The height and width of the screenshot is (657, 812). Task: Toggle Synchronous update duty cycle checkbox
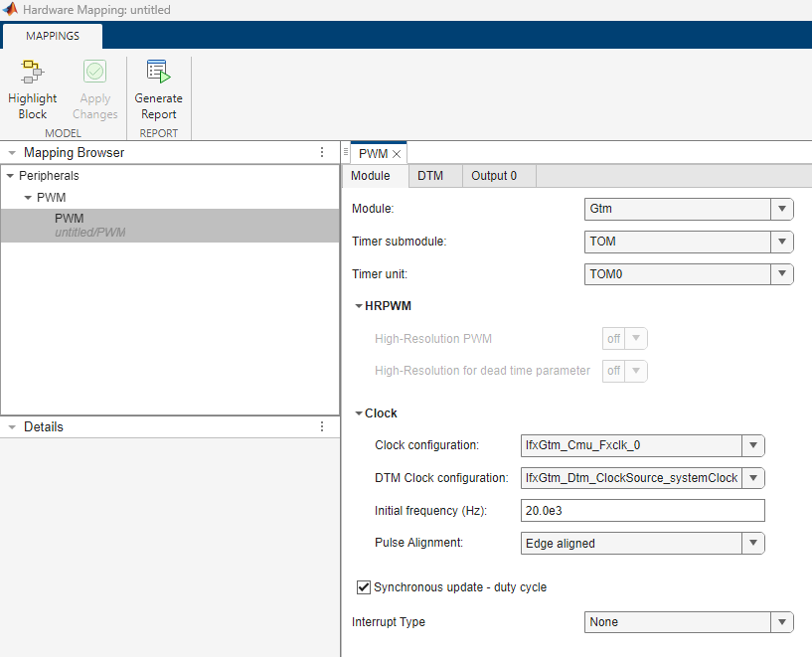(364, 587)
